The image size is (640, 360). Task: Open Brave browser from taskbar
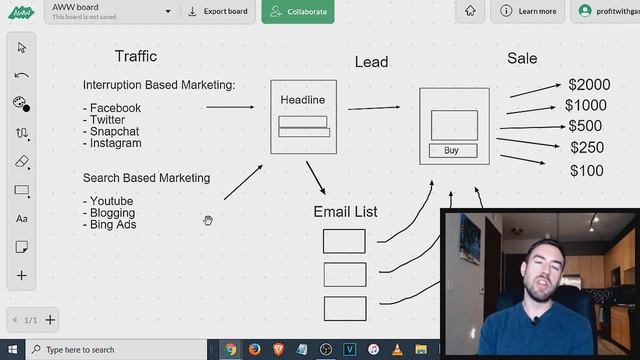pyautogui.click(x=278, y=350)
